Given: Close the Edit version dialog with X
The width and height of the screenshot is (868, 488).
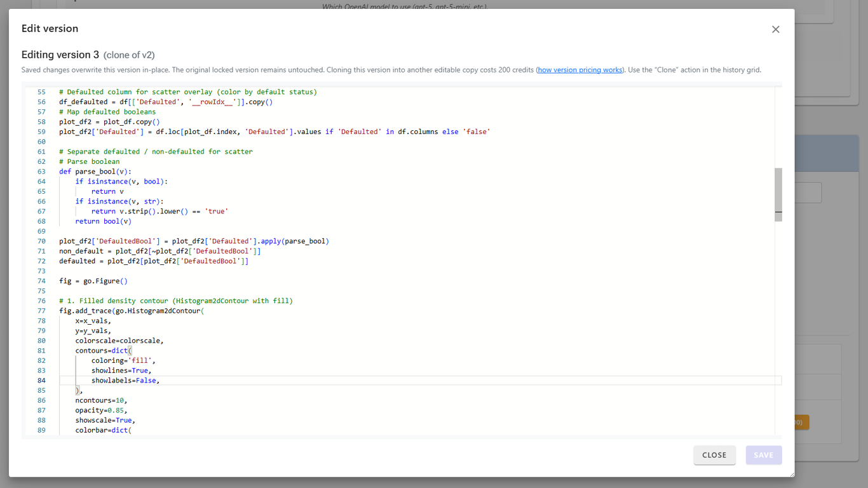Looking at the screenshot, I should pyautogui.click(x=775, y=29).
